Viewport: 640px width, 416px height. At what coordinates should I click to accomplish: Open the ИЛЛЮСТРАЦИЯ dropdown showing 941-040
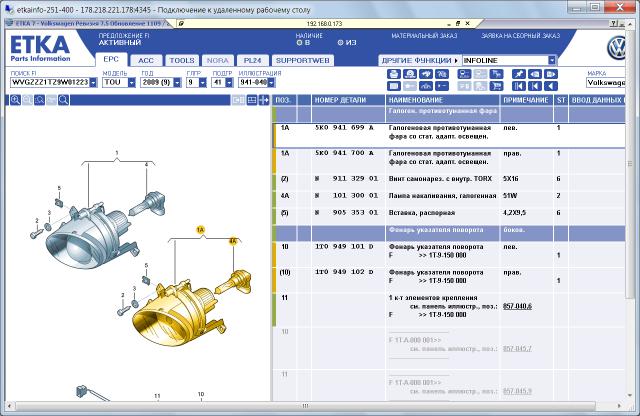[x=271, y=82]
